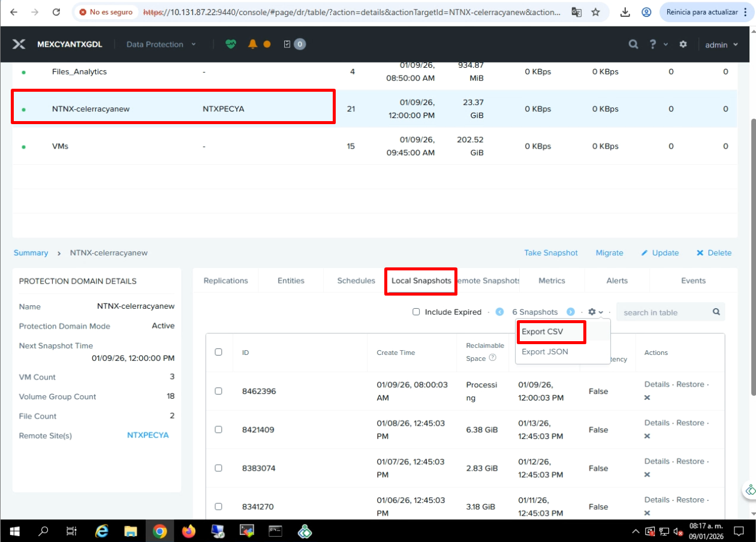Click the Nutanix X logo
Screen dimensions: 756x542
click(19, 44)
